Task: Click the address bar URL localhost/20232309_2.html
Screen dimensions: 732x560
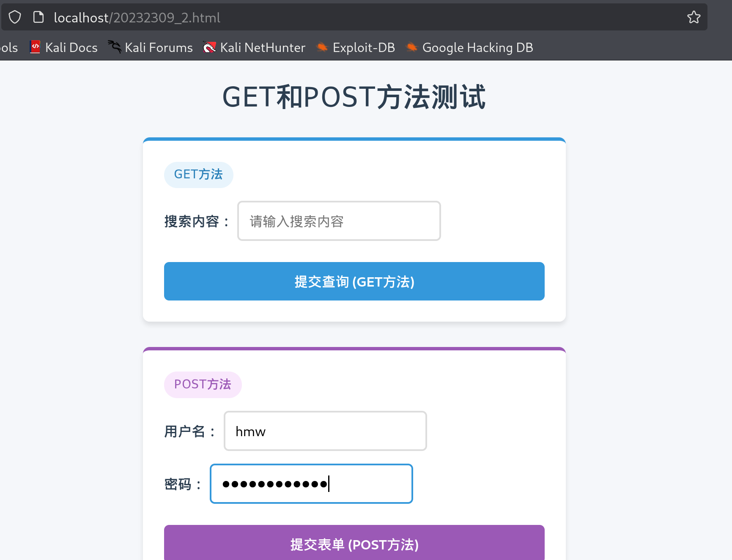Action: point(137,18)
